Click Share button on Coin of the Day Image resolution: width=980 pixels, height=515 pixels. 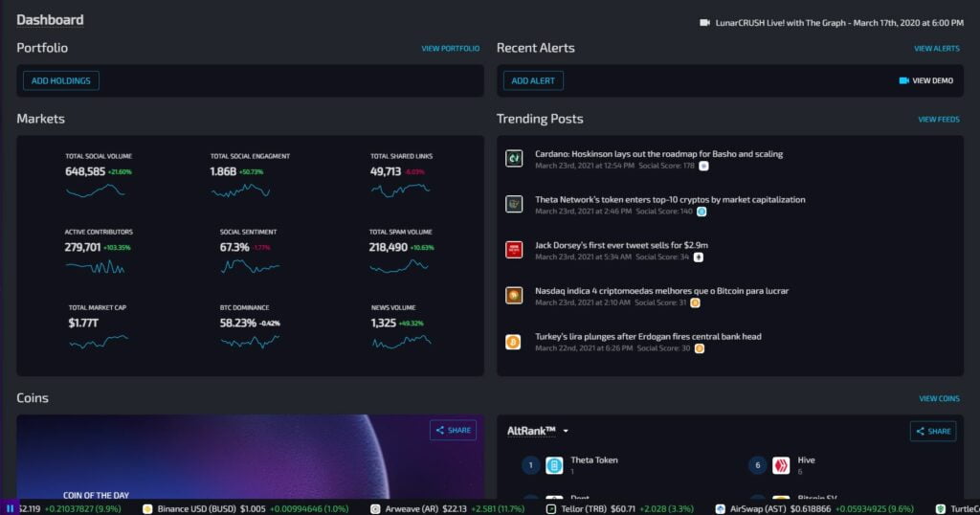click(453, 430)
